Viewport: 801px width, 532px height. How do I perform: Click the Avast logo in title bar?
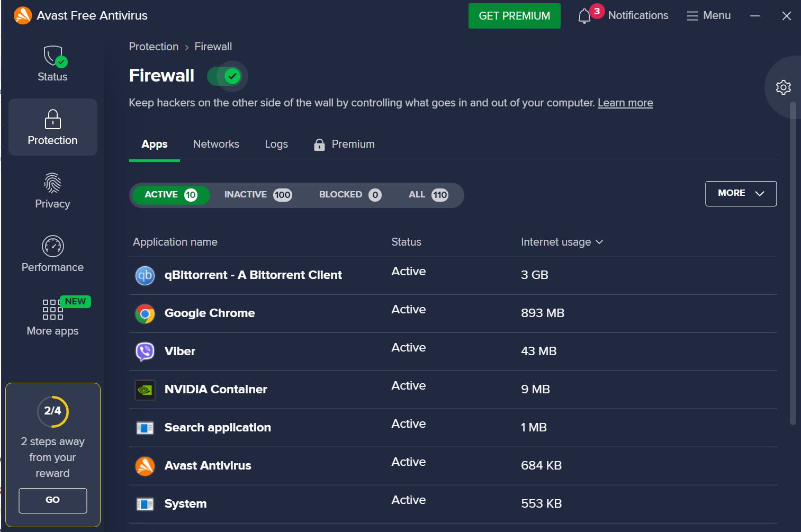click(x=23, y=16)
